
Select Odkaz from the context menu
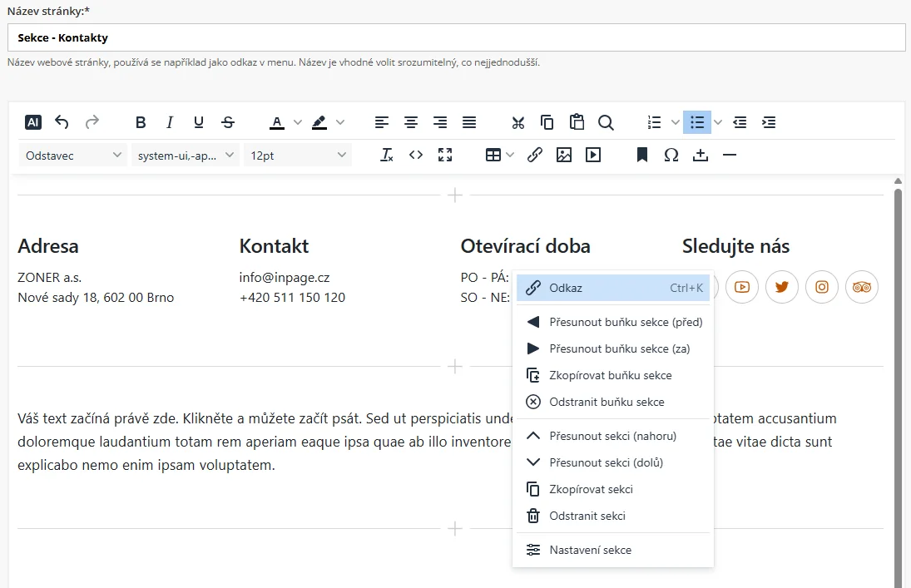(612, 288)
